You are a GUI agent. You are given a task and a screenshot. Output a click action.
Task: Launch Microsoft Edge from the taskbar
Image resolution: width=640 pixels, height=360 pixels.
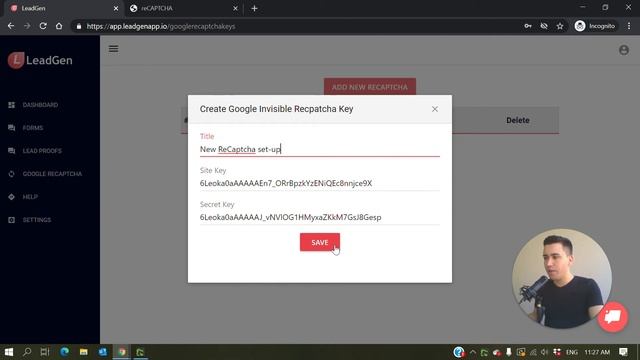[x=64, y=352]
